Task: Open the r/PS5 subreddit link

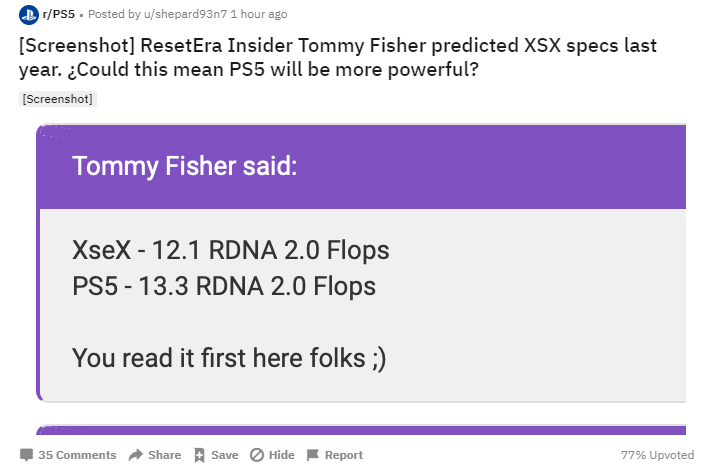Action: coord(55,15)
